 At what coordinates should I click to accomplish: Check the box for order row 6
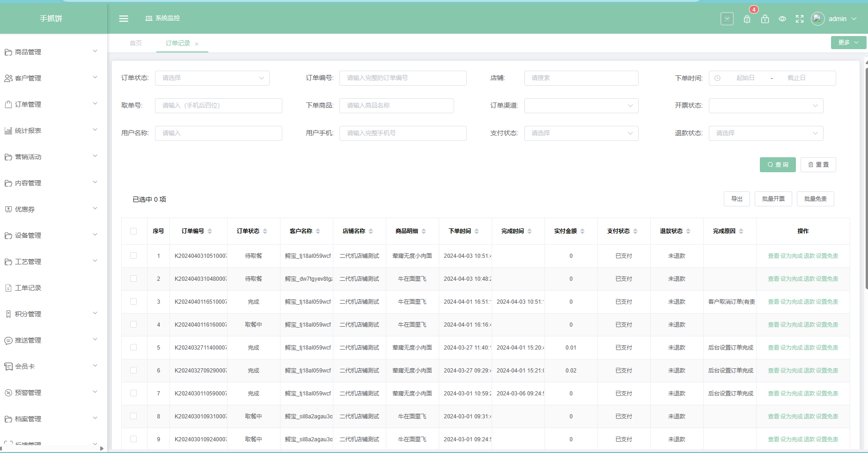click(133, 370)
